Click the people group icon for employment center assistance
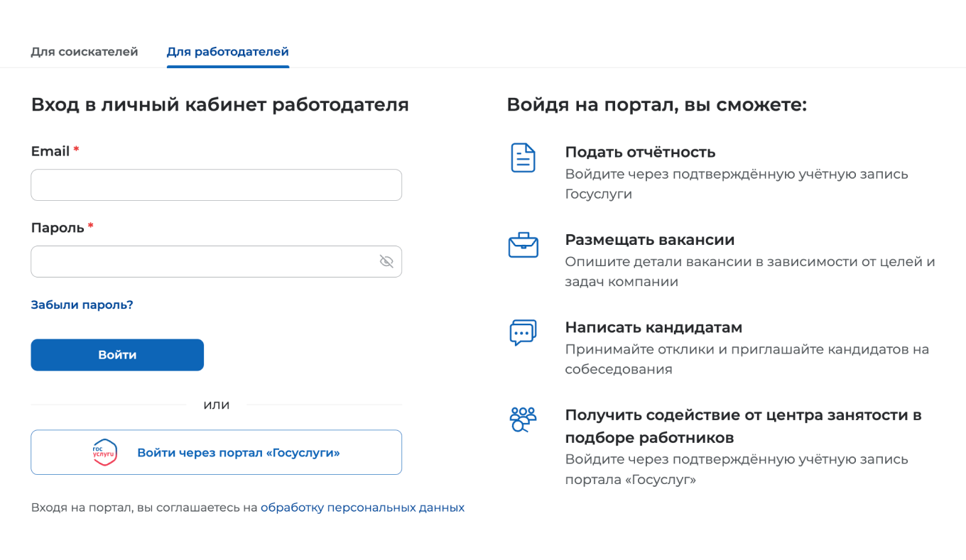The height and width of the screenshot is (560, 966). click(x=523, y=419)
